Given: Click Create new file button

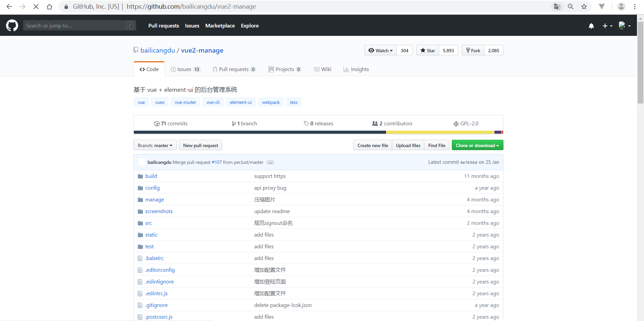Looking at the screenshot, I should pyautogui.click(x=373, y=145).
